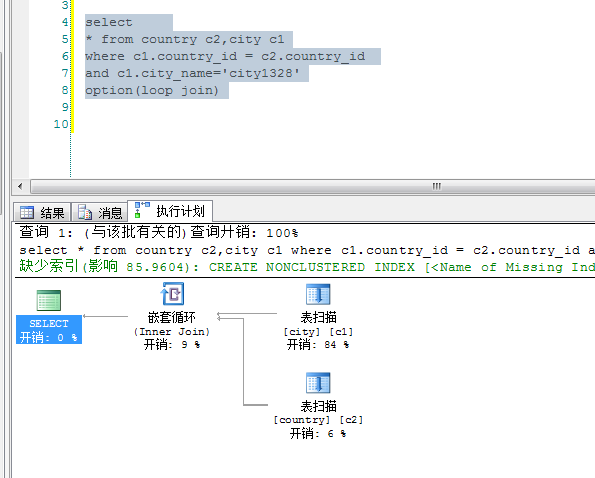Select the 执行计划 execution plan tab

(170, 211)
